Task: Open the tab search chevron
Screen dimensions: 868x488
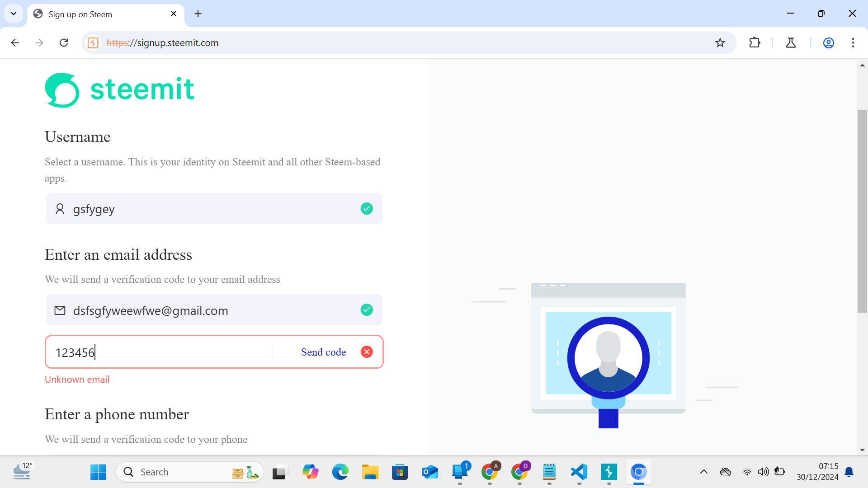Action: [13, 14]
